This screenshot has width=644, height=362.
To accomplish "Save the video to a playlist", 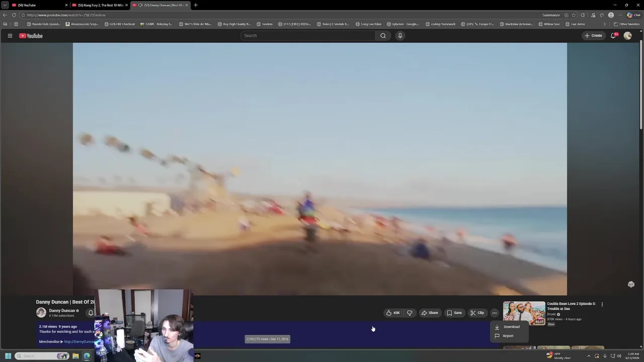I will (x=454, y=313).
